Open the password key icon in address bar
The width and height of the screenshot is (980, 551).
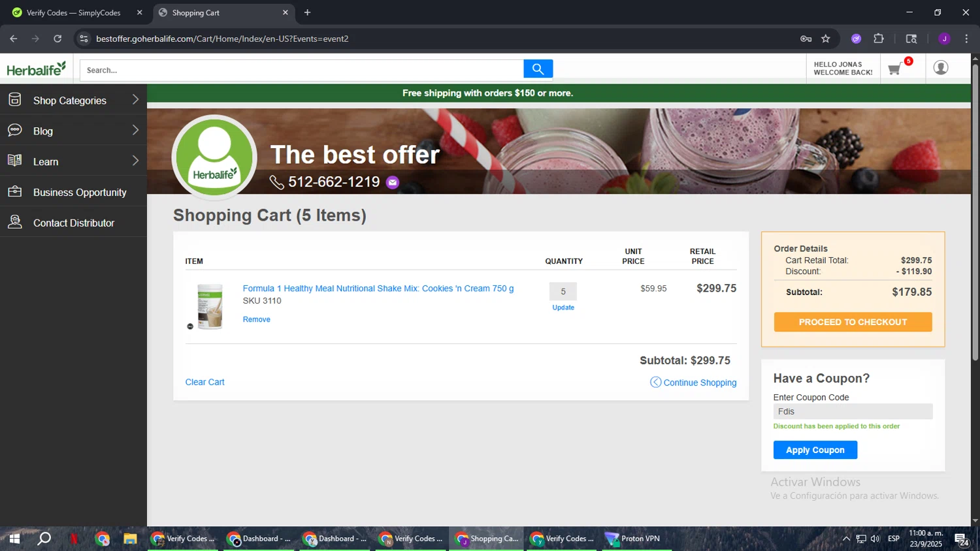tap(806, 39)
